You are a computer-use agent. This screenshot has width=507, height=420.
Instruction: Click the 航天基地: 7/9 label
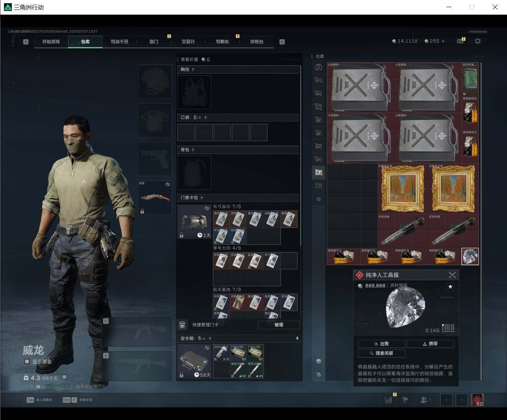click(227, 290)
